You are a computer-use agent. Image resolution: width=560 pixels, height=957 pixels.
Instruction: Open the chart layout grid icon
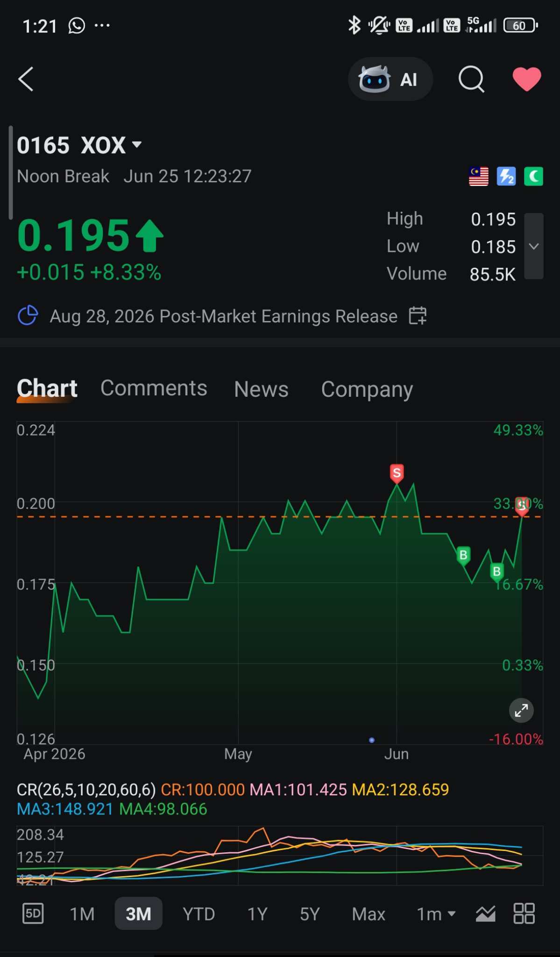pyautogui.click(x=524, y=914)
